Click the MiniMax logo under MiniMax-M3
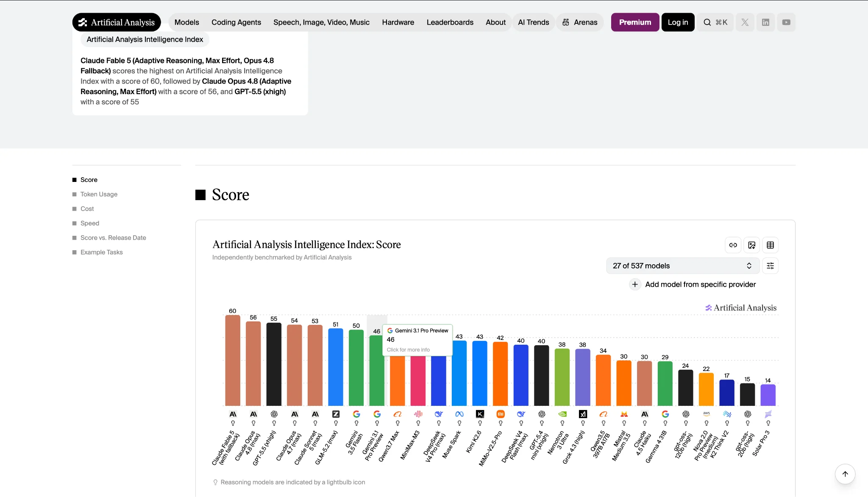This screenshot has height=497, width=868. coord(418,414)
